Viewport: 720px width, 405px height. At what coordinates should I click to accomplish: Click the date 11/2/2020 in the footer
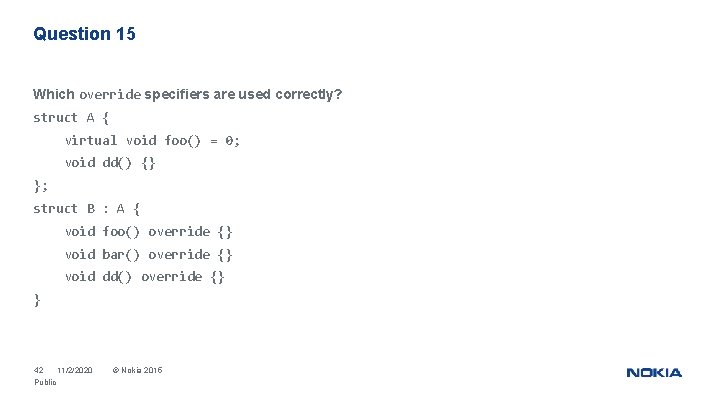75,371
